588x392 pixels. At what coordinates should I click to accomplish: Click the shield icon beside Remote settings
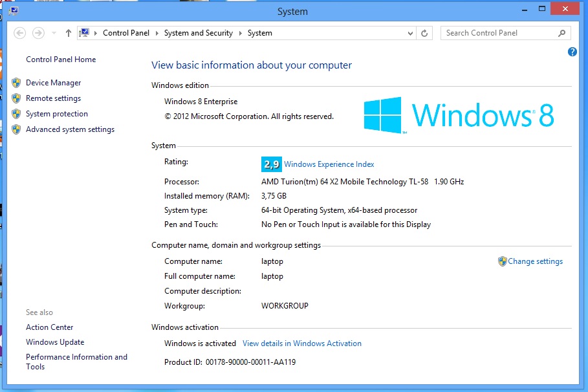tap(16, 98)
